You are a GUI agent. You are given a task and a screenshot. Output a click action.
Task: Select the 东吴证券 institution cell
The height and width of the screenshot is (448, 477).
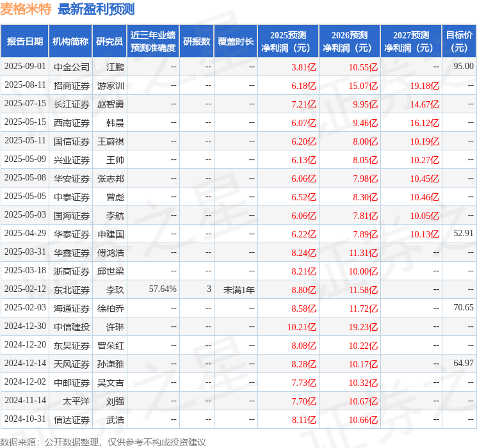coord(72,346)
